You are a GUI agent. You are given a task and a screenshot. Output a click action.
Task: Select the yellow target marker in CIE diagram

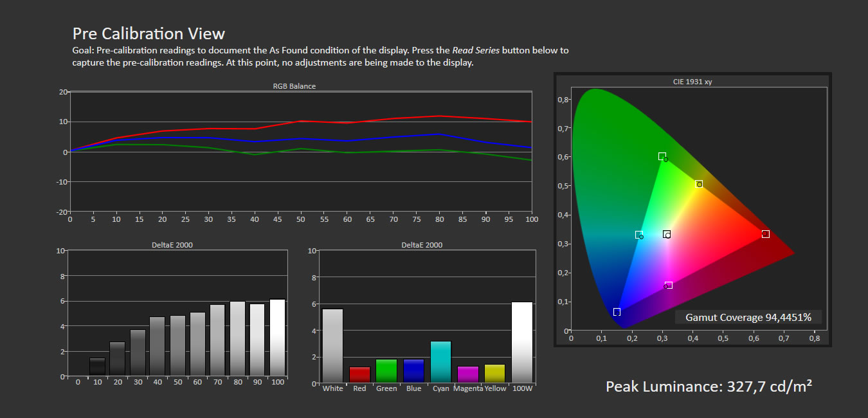(x=699, y=184)
